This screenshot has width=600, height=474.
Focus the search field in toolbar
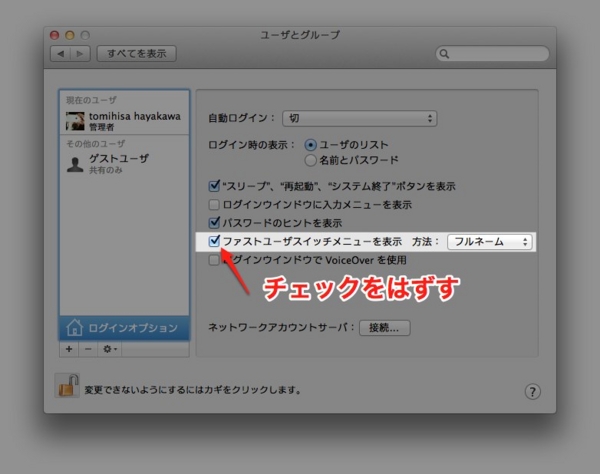492,54
